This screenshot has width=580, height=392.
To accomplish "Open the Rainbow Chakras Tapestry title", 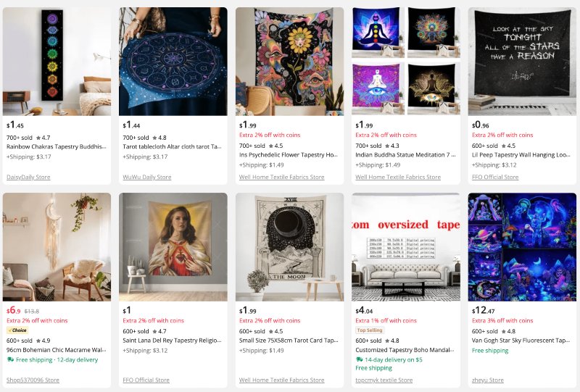I will click(57, 146).
